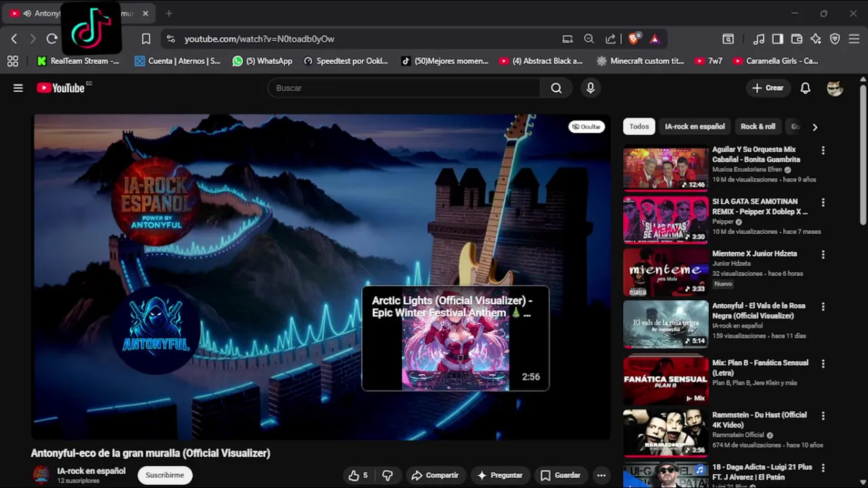Open the account avatar menu

[835, 88]
